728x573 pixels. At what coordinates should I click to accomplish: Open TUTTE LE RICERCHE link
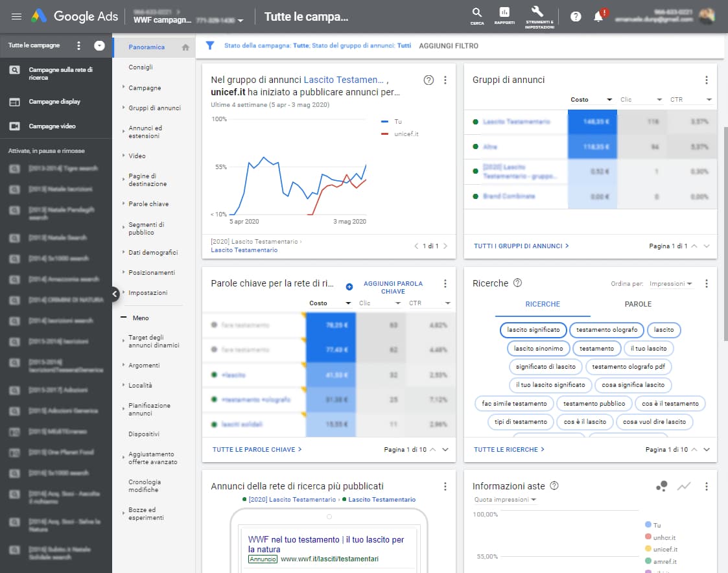[509, 449]
